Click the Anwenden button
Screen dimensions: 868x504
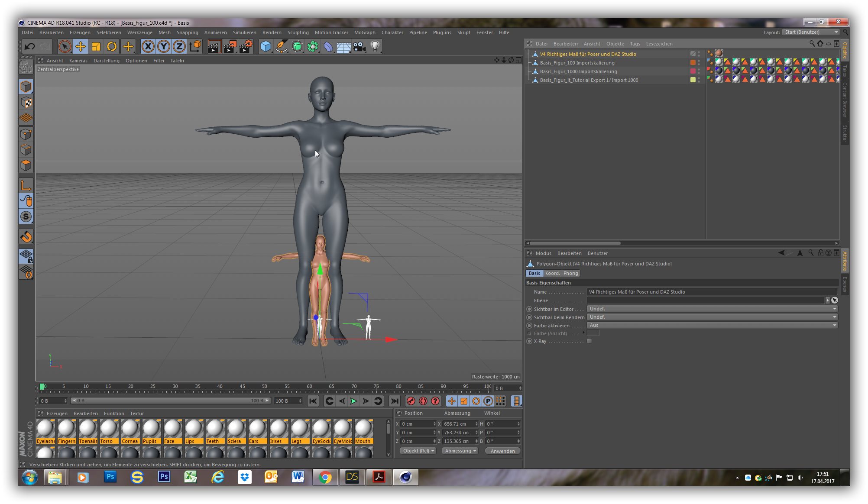[x=502, y=451]
